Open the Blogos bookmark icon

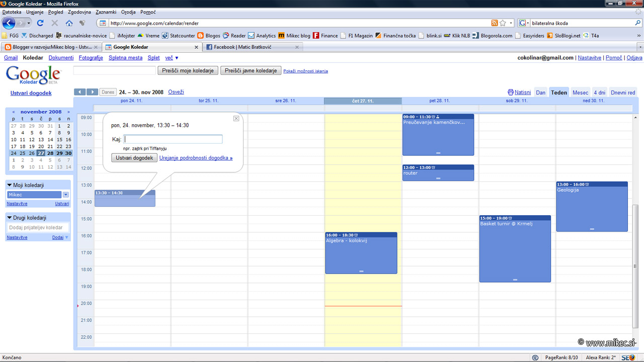tap(200, 35)
